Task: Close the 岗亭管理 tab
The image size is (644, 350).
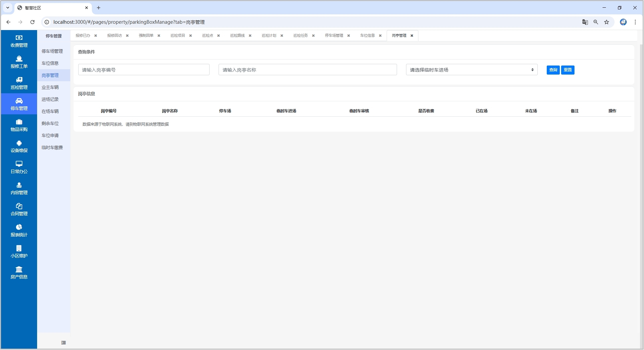Action: point(412,36)
